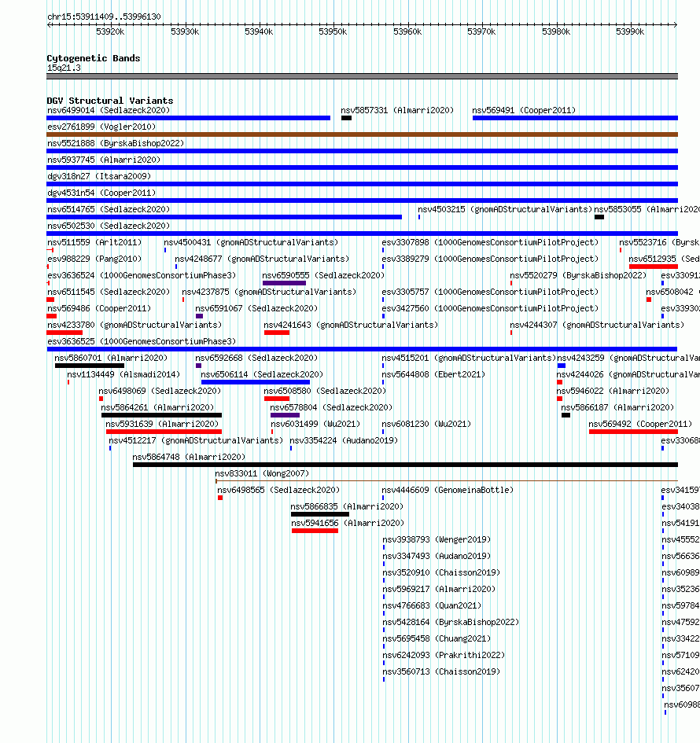Open nsv5521888 (ByrskaBishop2022) label
This screenshot has height=743, width=700.
pos(116,144)
